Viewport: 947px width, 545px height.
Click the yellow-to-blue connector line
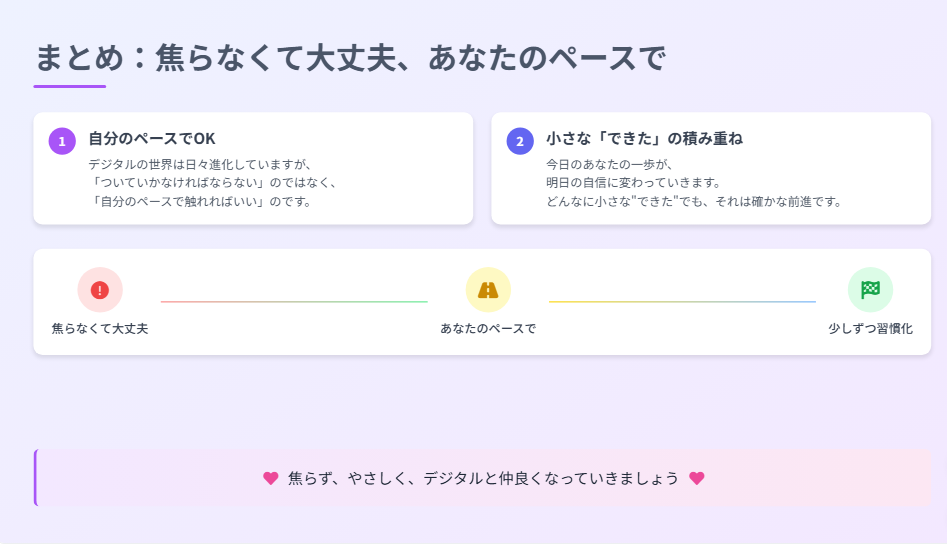(682, 301)
